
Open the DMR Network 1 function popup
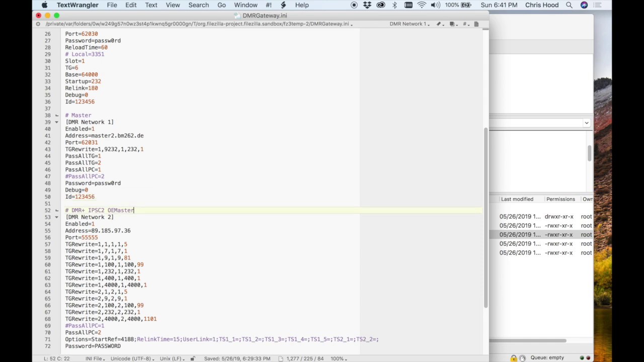pos(409,24)
